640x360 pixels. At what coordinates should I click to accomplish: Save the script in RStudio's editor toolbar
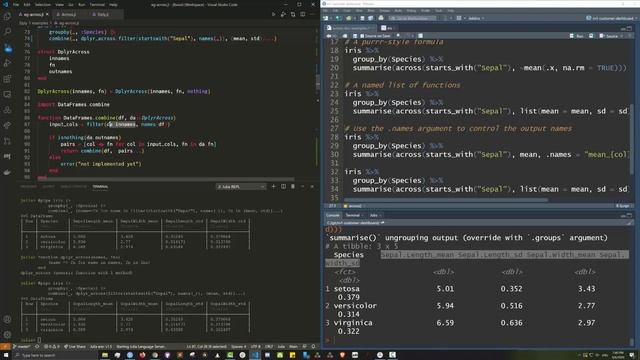(x=354, y=36)
